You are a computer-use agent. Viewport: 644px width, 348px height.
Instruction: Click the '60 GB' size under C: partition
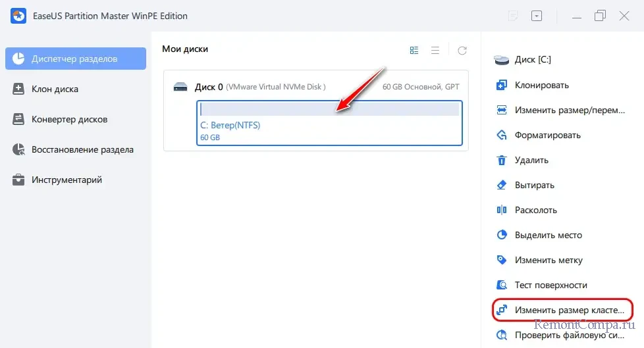[210, 137]
